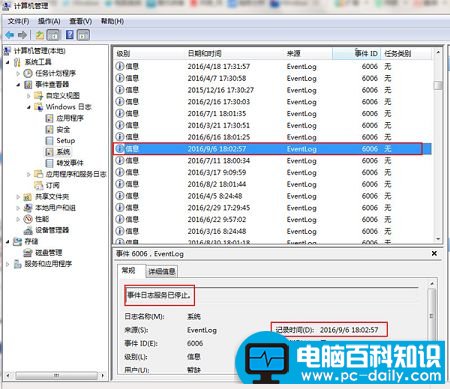
Task: Expand the 服务和应用程序 node arrow
Action: tap(8, 264)
